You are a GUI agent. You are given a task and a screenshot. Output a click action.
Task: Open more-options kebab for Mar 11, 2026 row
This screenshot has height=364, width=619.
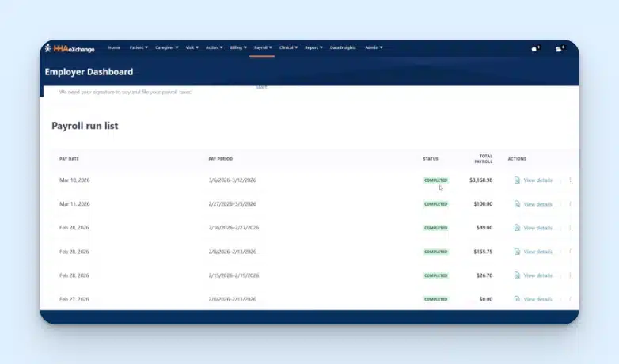point(570,204)
